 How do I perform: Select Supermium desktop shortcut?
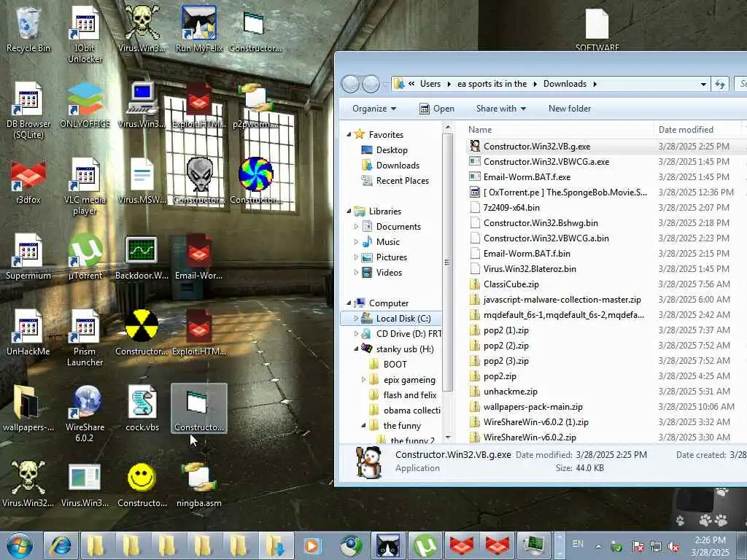click(x=28, y=257)
